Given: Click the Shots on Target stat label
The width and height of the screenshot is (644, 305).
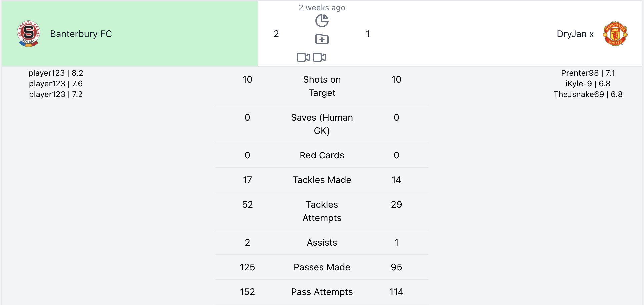Looking at the screenshot, I should (322, 86).
